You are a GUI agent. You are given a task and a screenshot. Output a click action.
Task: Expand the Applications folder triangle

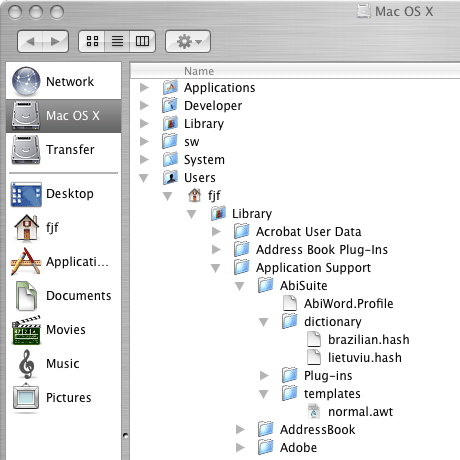pos(144,88)
